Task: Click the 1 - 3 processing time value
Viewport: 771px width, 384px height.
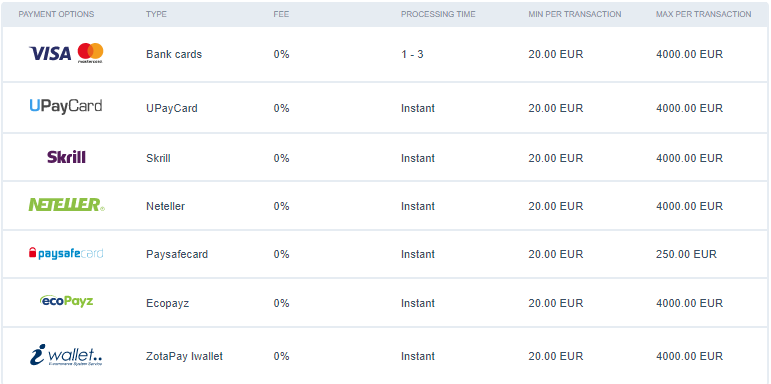Action: tap(412, 54)
